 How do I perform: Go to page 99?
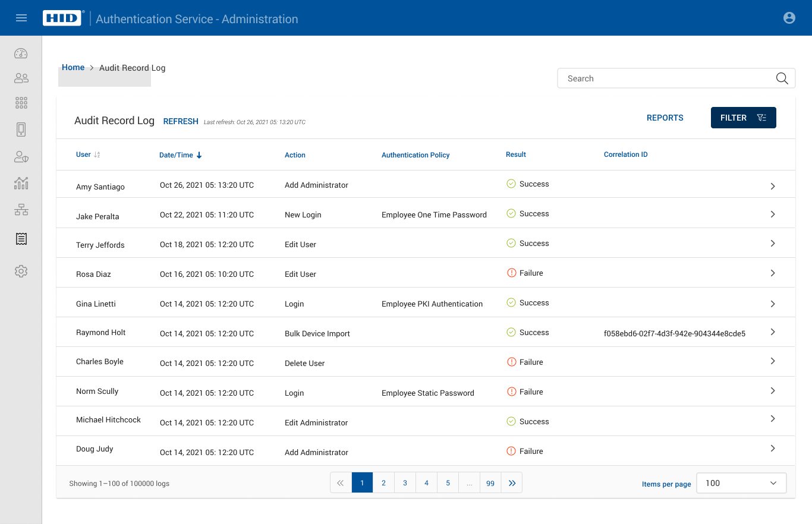pos(490,483)
